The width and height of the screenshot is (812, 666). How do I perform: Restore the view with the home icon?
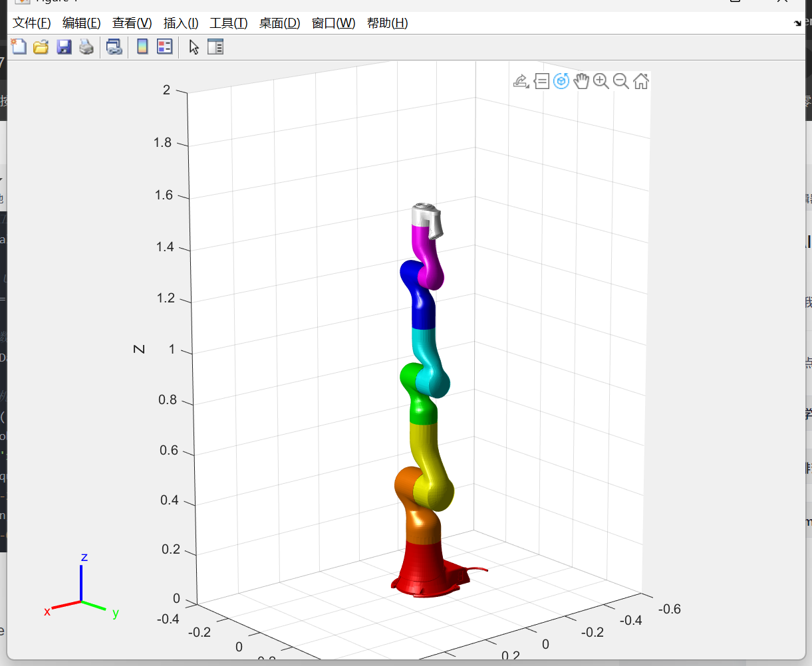(x=641, y=81)
